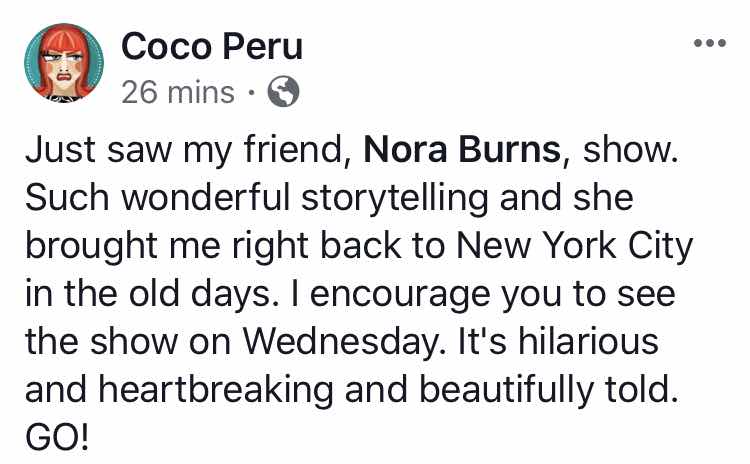Click the word heartbreaking in the post
Viewport: 750px width, 464px height.
[216, 390]
